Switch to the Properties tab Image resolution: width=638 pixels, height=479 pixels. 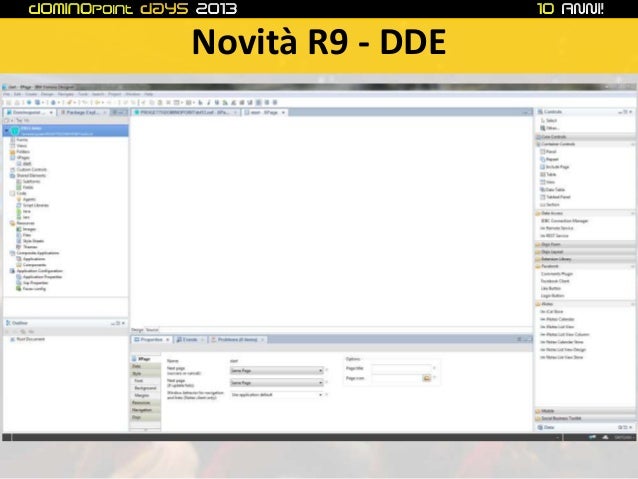point(151,339)
